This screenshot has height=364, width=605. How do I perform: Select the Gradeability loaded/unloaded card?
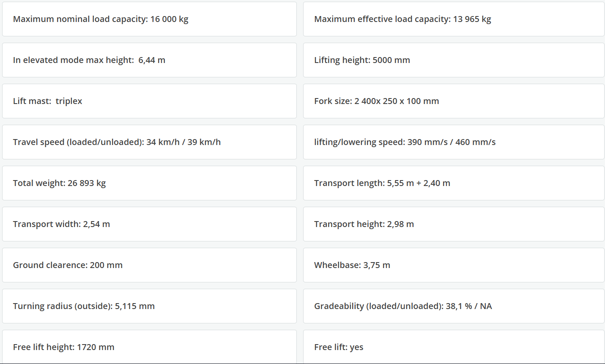[x=454, y=306]
